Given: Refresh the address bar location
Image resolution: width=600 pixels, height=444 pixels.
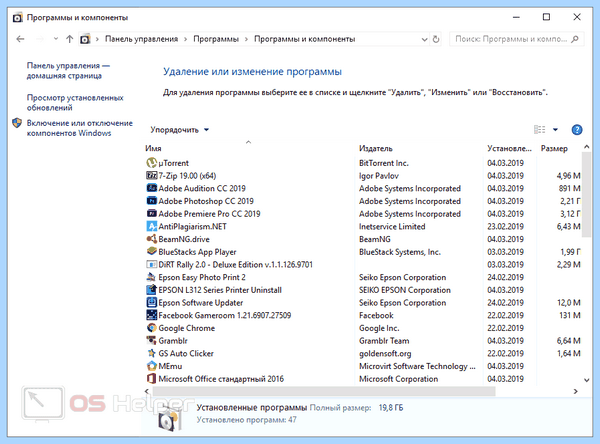Looking at the screenshot, I should tap(436, 39).
